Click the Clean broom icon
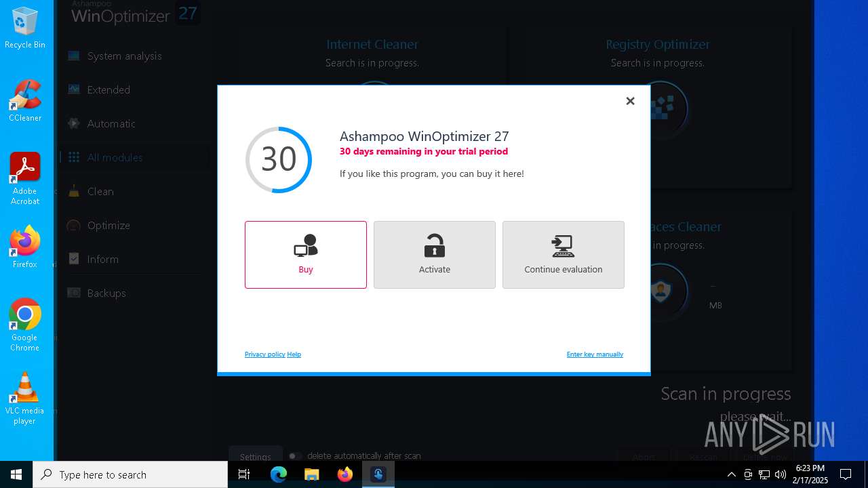868x488 pixels. [74, 191]
